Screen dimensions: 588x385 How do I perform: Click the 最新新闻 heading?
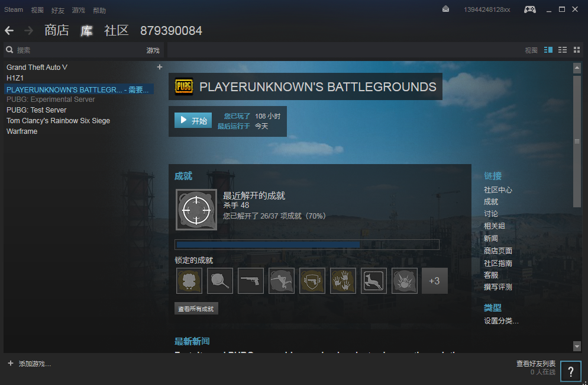coord(192,341)
